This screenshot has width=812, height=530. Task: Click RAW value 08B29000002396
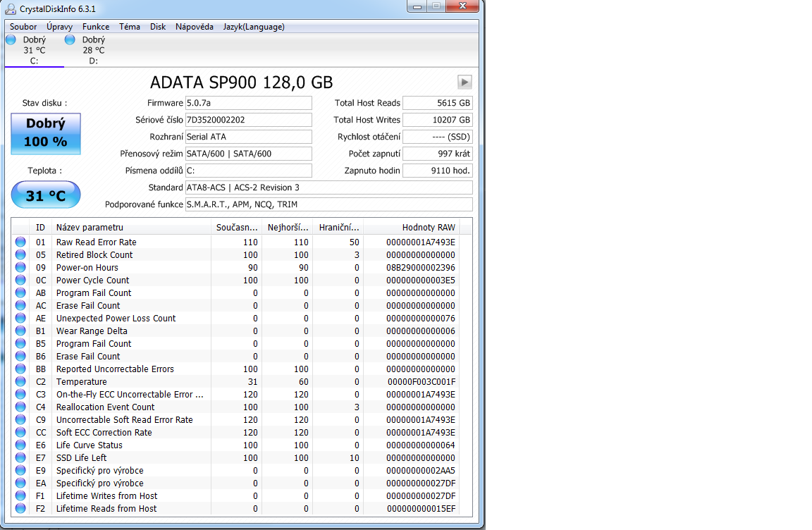421,268
